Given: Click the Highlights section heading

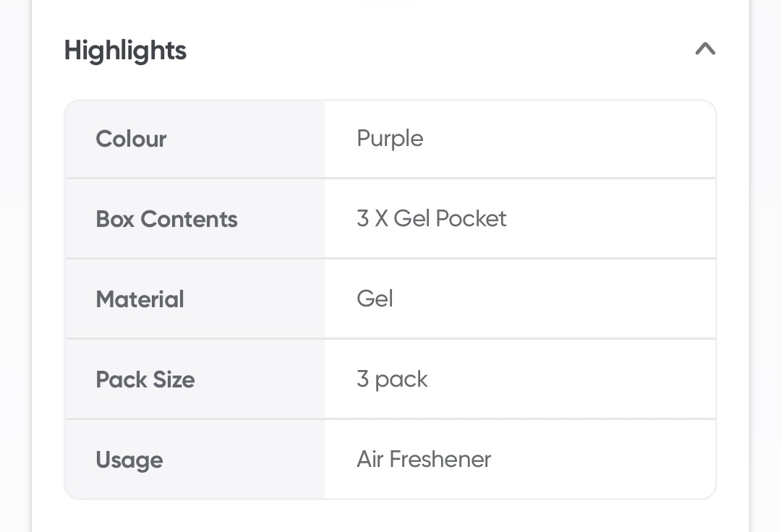Looking at the screenshot, I should click(125, 51).
